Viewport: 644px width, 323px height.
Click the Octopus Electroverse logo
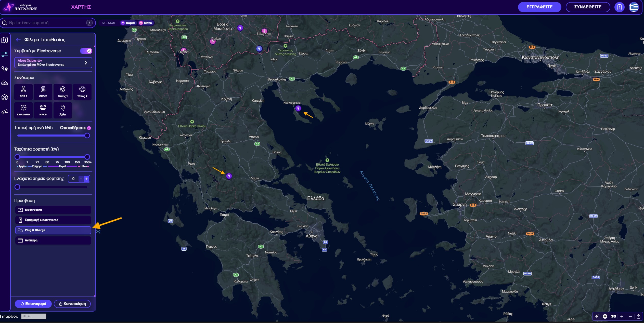[20, 7]
